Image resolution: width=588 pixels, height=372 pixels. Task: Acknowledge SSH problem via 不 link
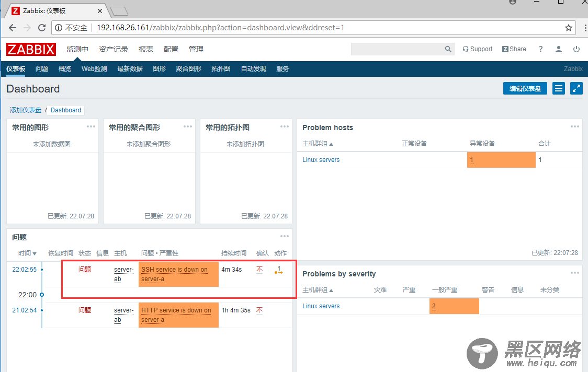(259, 270)
